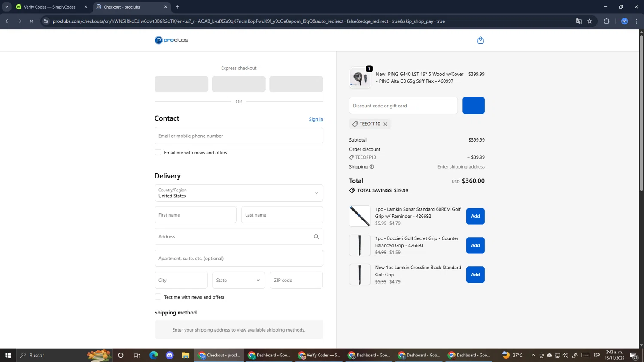Go back using browser back arrow

(7, 21)
